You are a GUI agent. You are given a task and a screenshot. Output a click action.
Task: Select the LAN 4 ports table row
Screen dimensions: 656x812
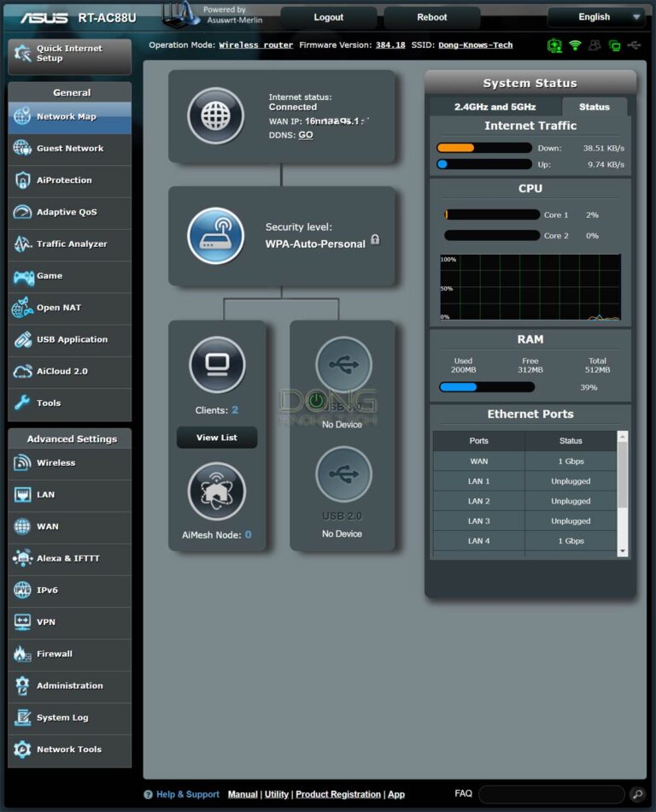coord(524,541)
